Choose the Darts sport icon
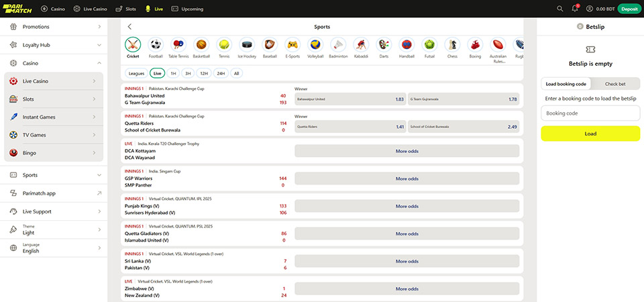Image resolution: width=644 pixels, height=302 pixels. pyautogui.click(x=384, y=44)
